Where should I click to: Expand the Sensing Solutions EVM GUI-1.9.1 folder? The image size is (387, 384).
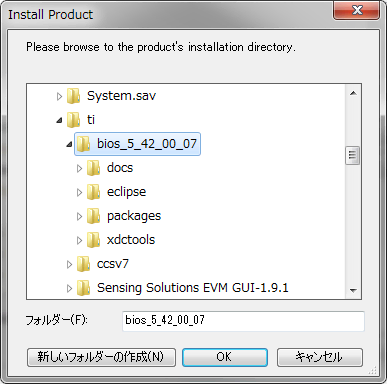(x=69, y=288)
